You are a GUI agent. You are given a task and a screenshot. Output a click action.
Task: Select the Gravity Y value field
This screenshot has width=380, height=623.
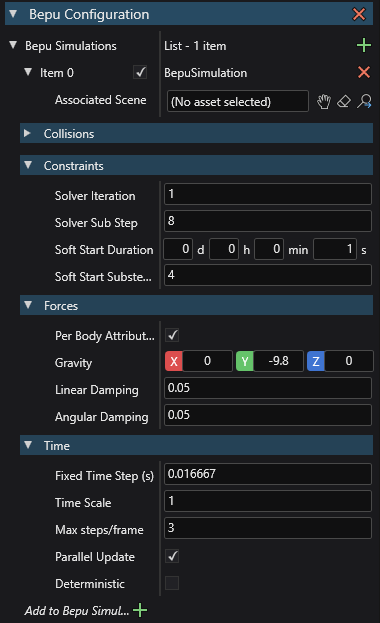pos(279,361)
